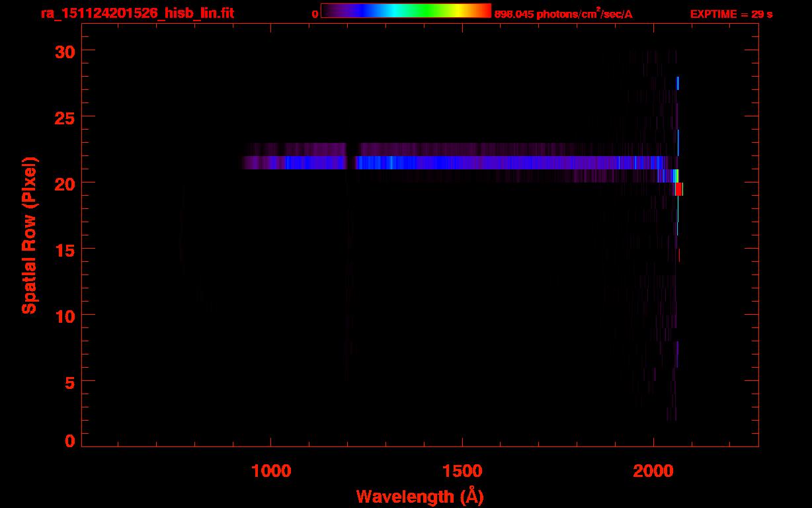Click the colorbar minimum value 0
This screenshot has height=508, width=812.
pos(315,14)
